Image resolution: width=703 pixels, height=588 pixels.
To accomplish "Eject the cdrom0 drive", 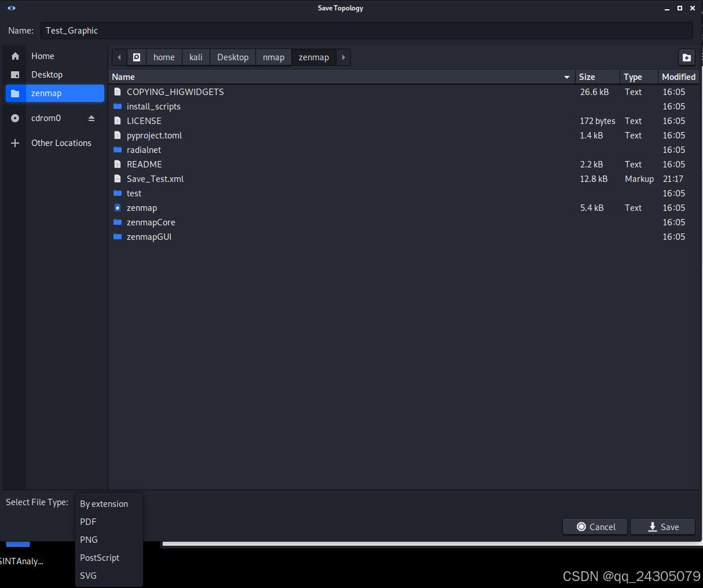I will pyautogui.click(x=91, y=118).
